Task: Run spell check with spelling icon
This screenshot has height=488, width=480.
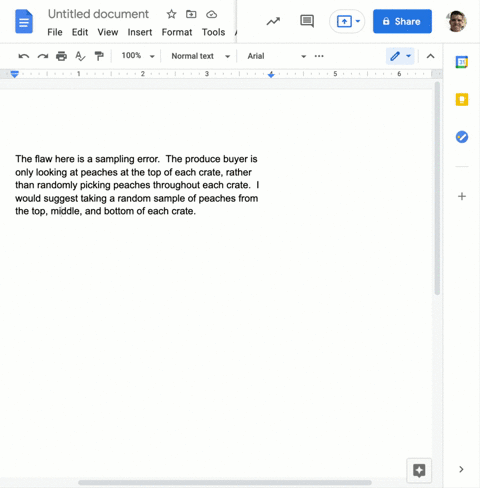Action: [80, 56]
